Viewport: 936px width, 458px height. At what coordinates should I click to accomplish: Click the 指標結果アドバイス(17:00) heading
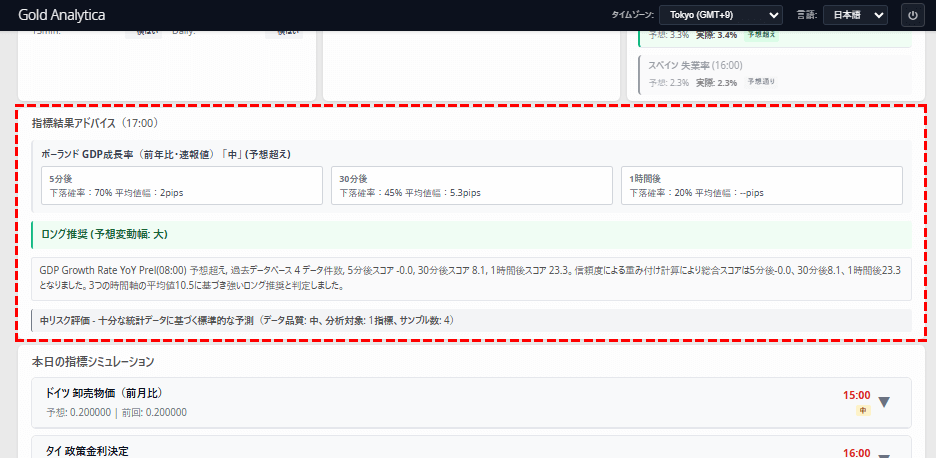coord(94,124)
